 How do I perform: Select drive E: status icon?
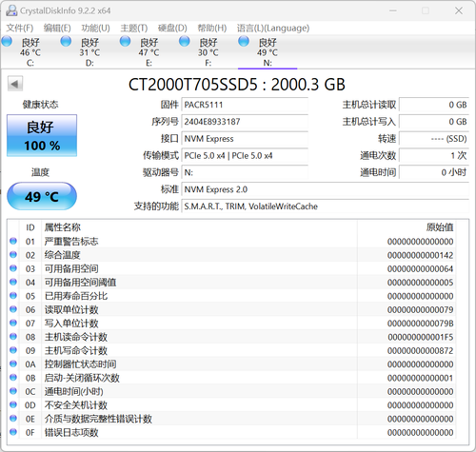pos(126,42)
